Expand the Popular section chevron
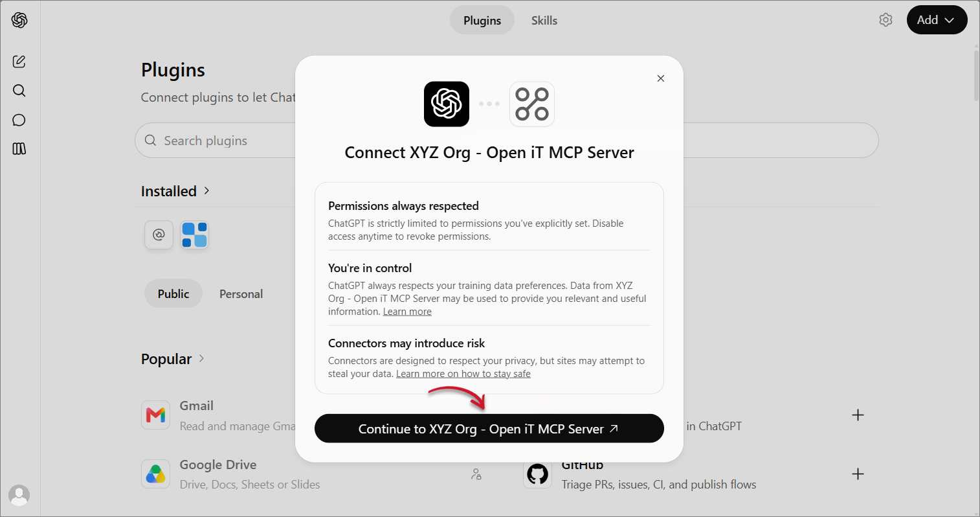Image resolution: width=980 pixels, height=517 pixels. click(201, 358)
